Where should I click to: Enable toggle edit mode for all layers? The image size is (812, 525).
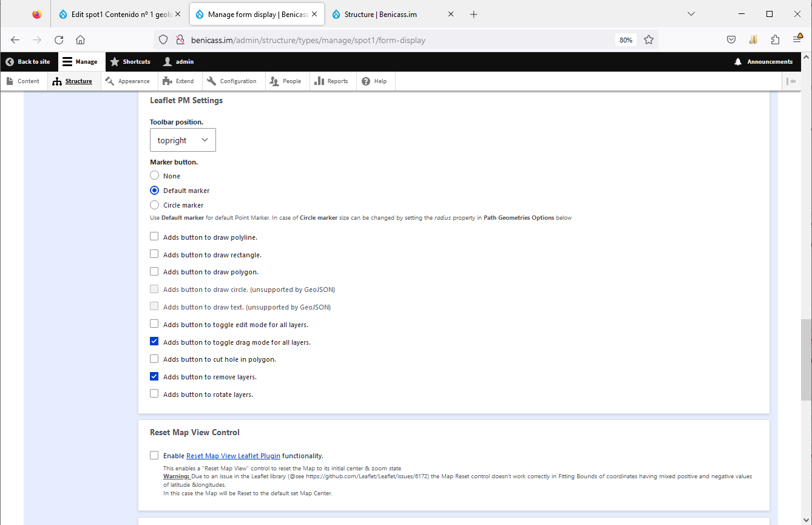click(154, 324)
